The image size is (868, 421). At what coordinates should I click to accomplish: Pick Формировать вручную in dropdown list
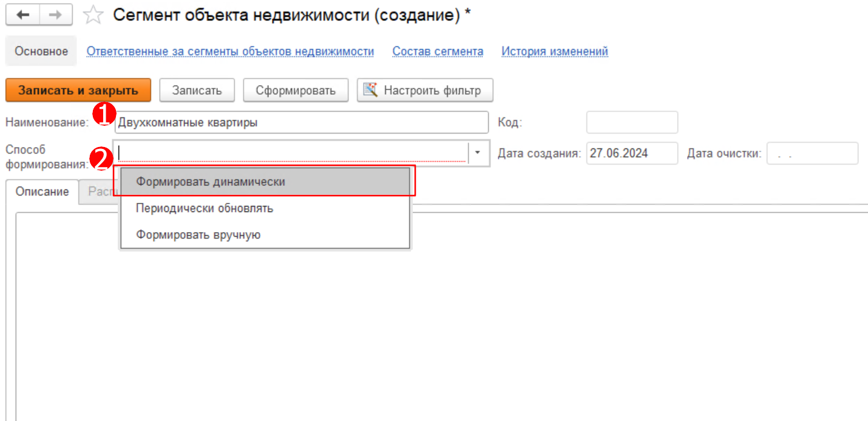(198, 234)
